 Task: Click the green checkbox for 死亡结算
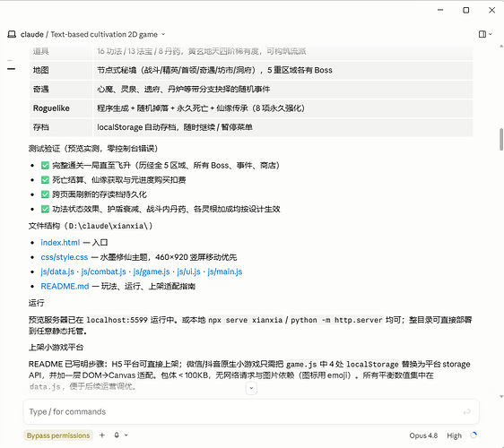coord(45,180)
